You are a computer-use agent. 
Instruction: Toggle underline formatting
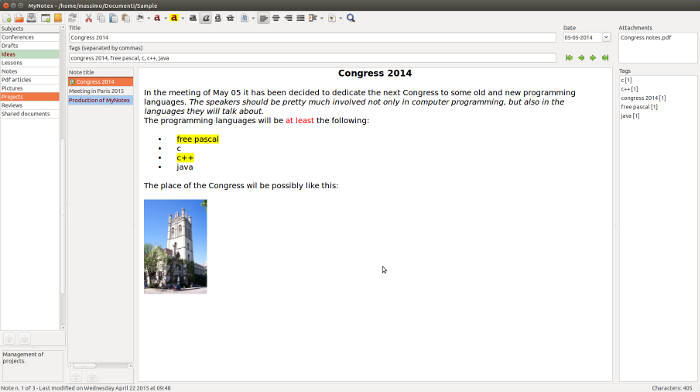coord(218,18)
